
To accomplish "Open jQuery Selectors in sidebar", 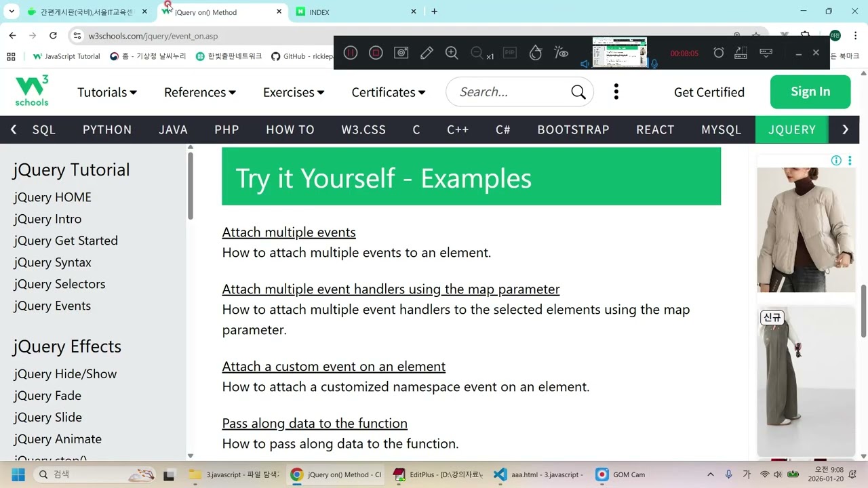I will point(60,284).
